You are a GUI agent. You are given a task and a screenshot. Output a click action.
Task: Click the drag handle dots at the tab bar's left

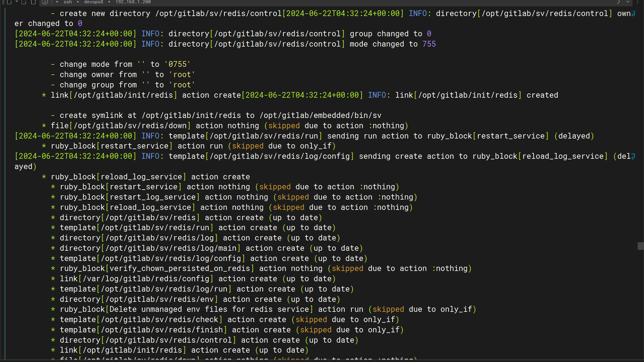click(x=3, y=2)
